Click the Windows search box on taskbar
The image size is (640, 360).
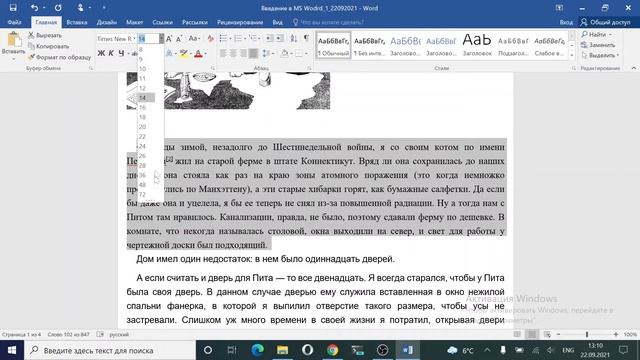(110, 350)
